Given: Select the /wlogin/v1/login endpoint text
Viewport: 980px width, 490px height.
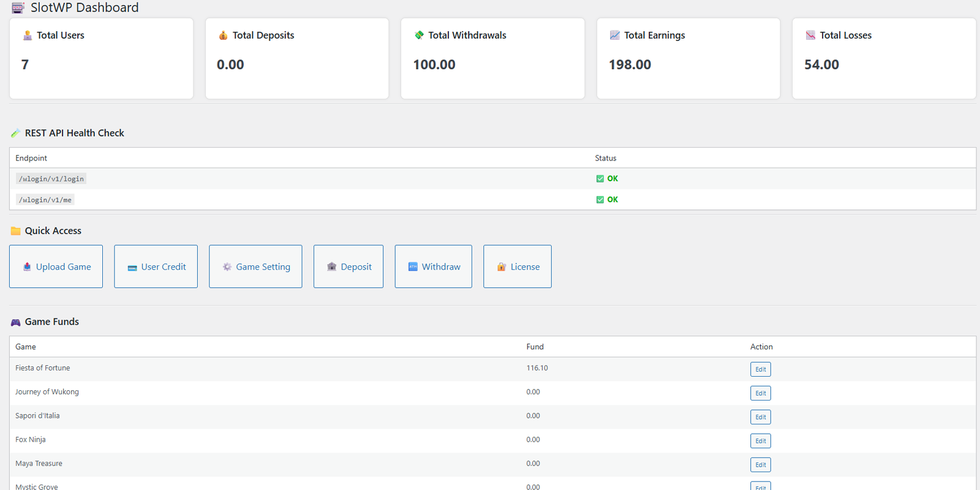Looking at the screenshot, I should click(x=51, y=179).
